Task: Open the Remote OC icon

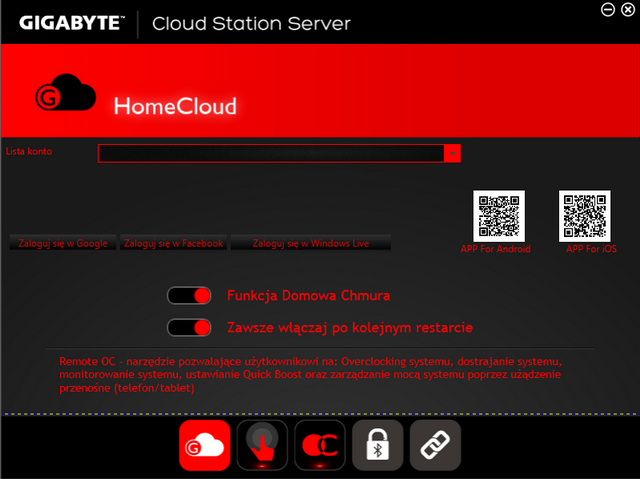Action: point(320,445)
